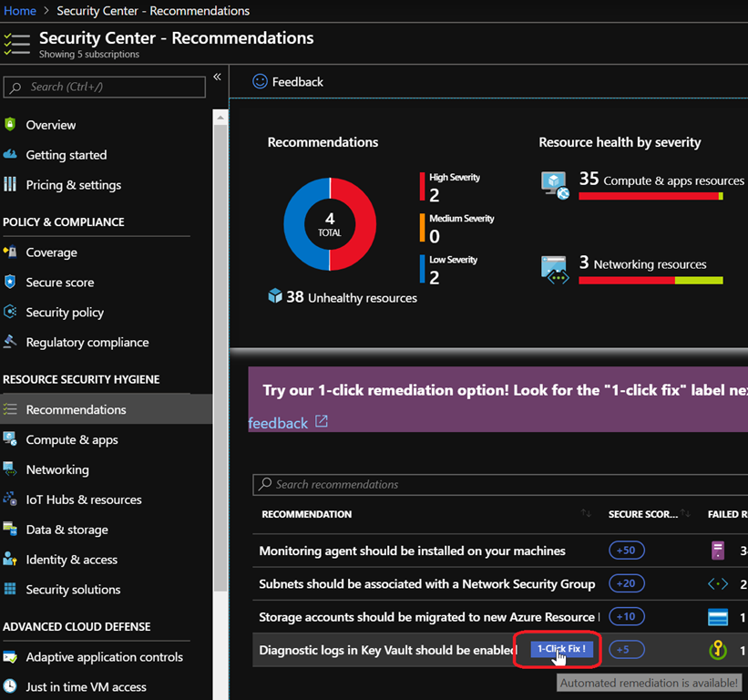Sort by the Recommendation column arrows
The width and height of the screenshot is (748, 700).
585,514
